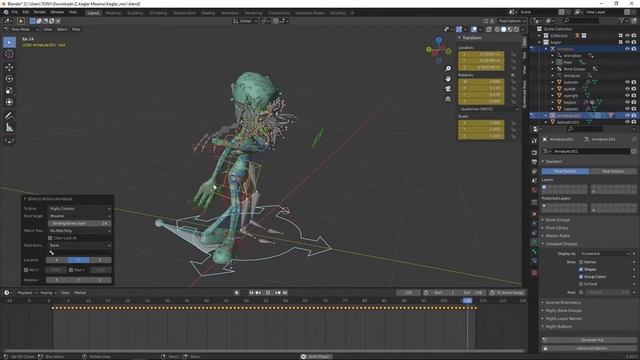Open the Display As Octahedral dropdown
Viewport: 640px width, 360px height.
605,253
